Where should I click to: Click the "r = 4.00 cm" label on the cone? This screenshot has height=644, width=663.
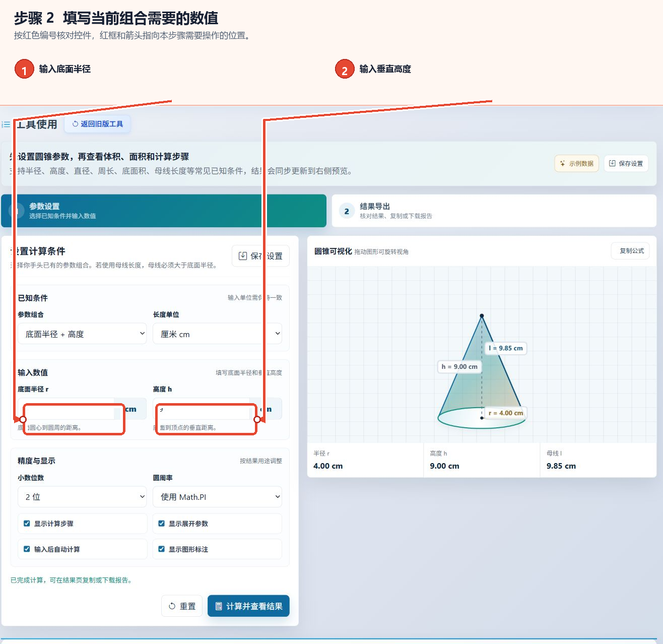(x=506, y=413)
